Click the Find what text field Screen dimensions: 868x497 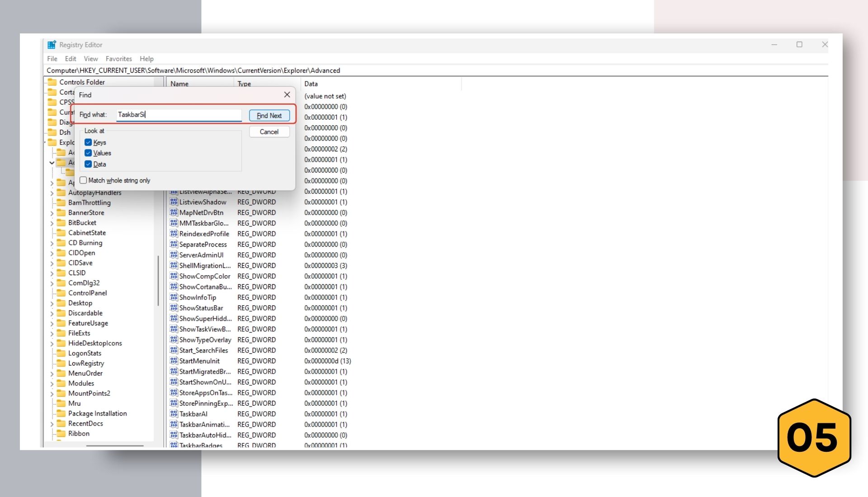tap(179, 115)
